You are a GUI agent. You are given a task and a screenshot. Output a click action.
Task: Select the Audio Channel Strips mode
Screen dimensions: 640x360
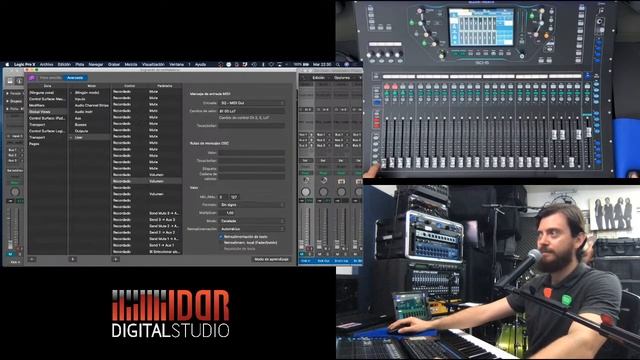pos(89,105)
